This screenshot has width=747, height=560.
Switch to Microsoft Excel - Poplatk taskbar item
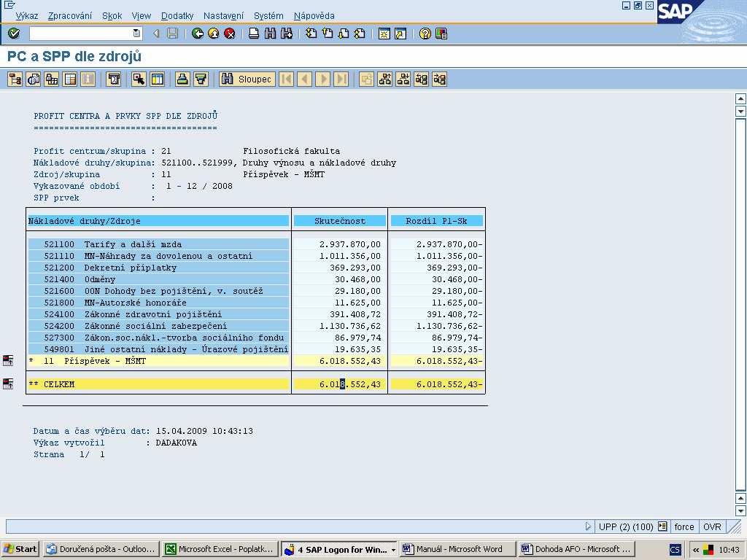click(x=220, y=549)
